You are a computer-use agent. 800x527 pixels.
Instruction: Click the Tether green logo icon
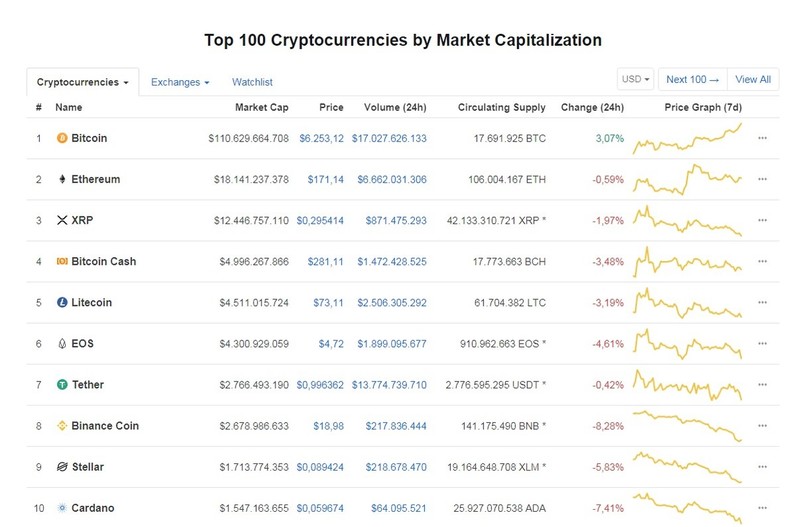(62, 385)
